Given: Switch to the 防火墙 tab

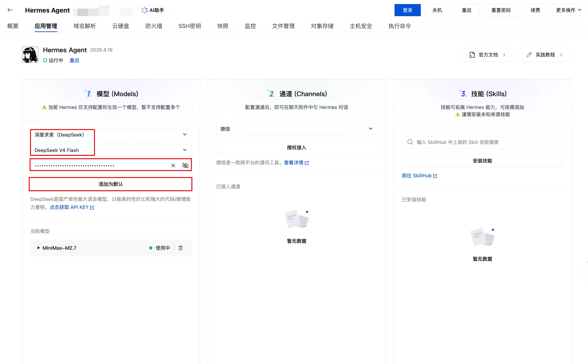Looking at the screenshot, I should pos(154,26).
